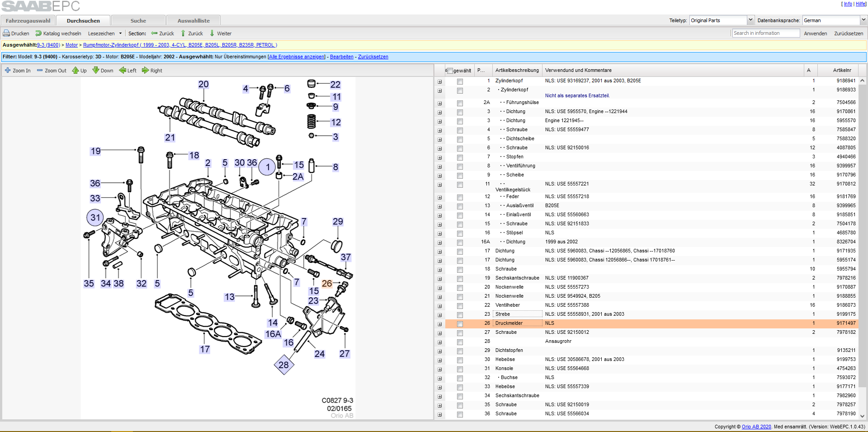Image resolution: width=868 pixels, height=432 pixels.
Task: Expand the Lesezeichen dropdown arrow
Action: 120,33
